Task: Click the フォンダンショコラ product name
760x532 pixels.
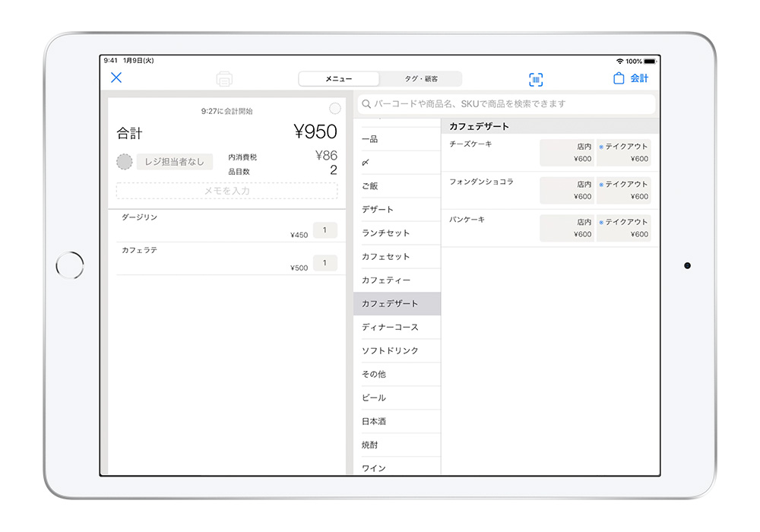Action: pyautogui.click(x=481, y=182)
